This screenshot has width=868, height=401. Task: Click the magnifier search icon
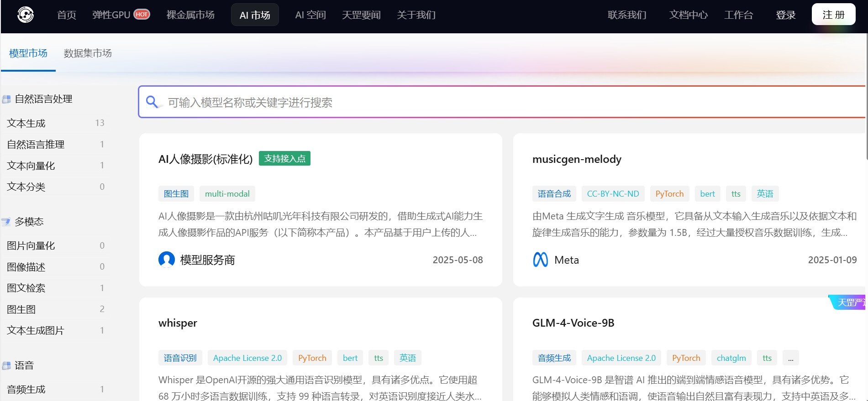click(x=152, y=102)
